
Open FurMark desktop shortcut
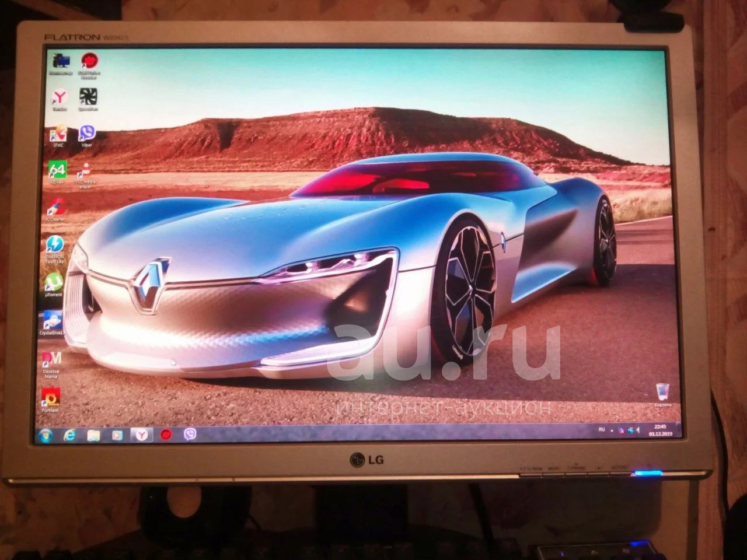click(50, 400)
